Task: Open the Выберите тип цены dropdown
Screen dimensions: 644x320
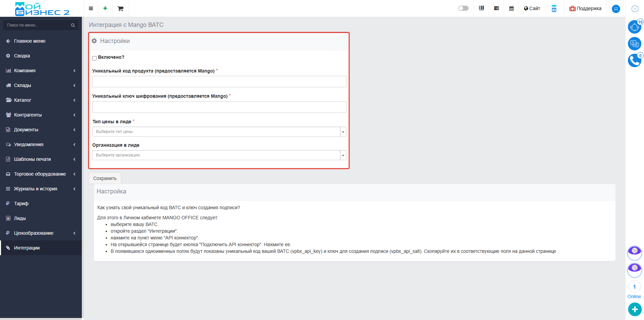Action: point(219,132)
